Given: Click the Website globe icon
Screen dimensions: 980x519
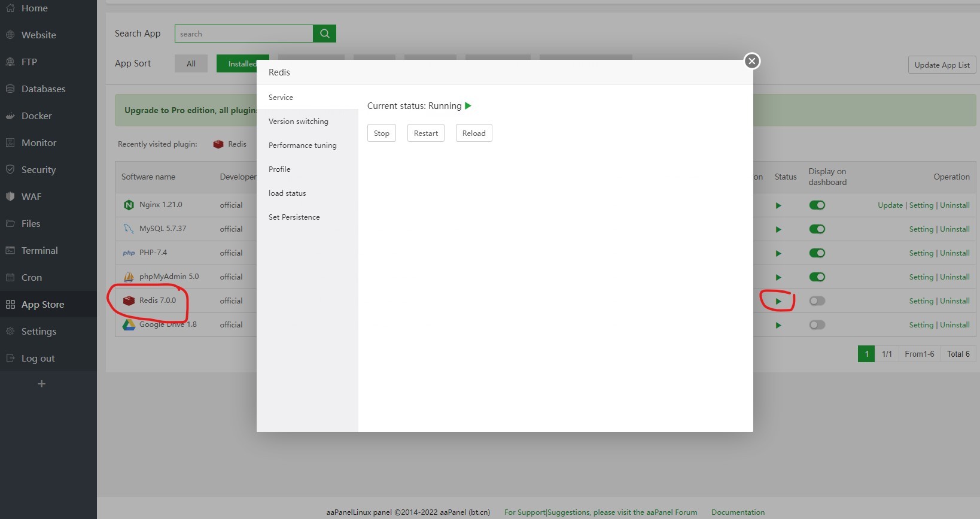Looking at the screenshot, I should click(10, 35).
